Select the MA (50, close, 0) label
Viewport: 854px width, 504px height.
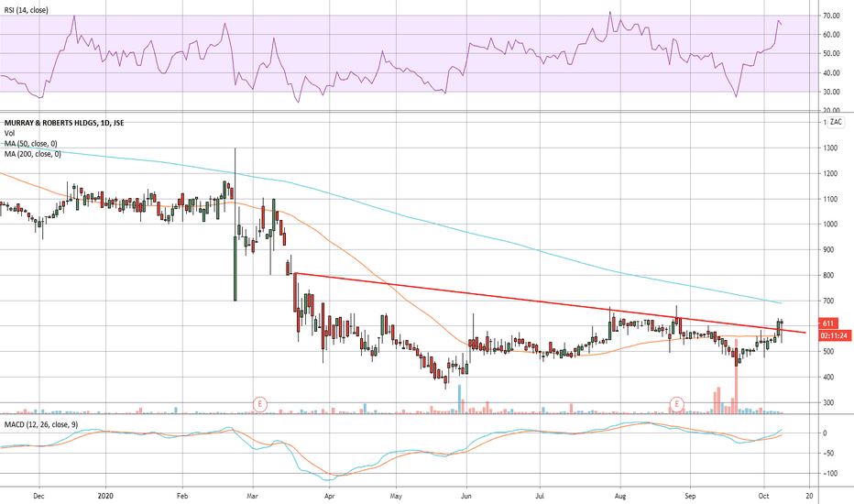coord(30,144)
